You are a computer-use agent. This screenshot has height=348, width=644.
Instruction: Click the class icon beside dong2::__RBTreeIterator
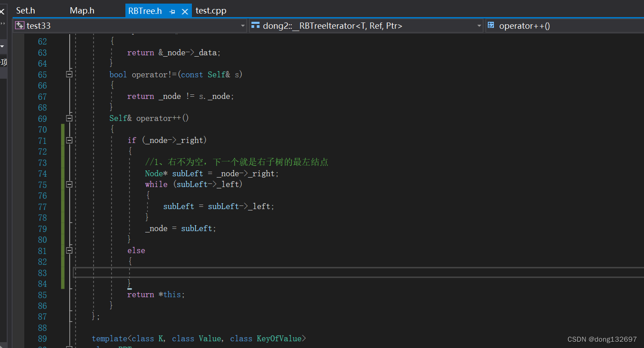tap(255, 26)
